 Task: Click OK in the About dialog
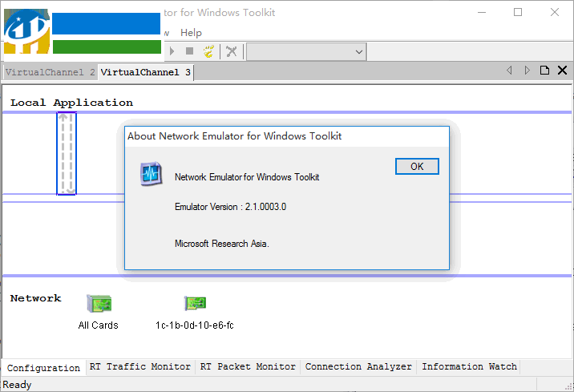coord(417,167)
